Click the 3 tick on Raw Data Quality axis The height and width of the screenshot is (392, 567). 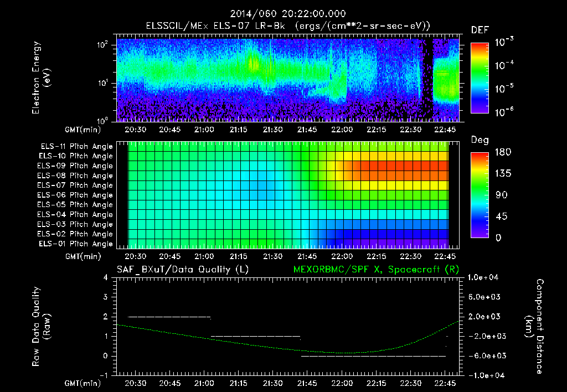(106, 297)
